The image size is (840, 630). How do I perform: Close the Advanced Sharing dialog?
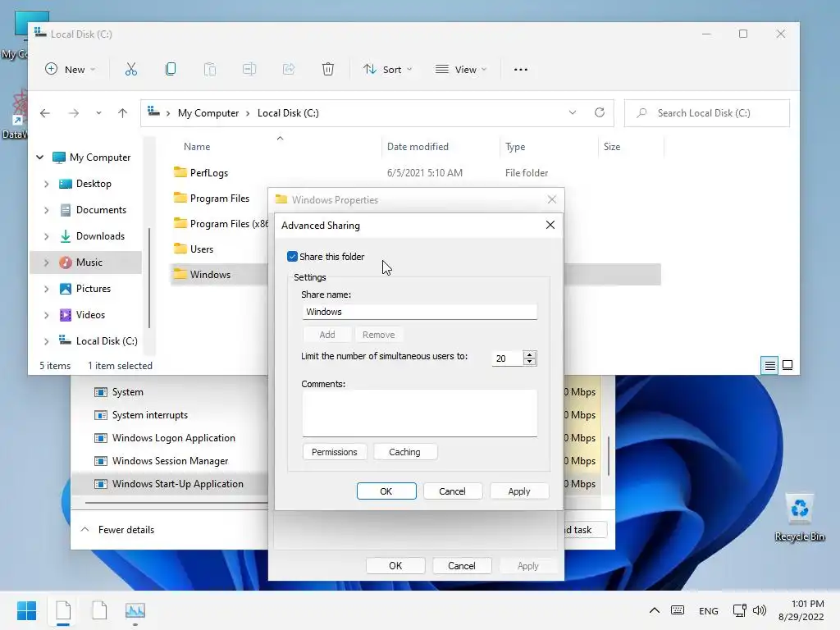[550, 225]
